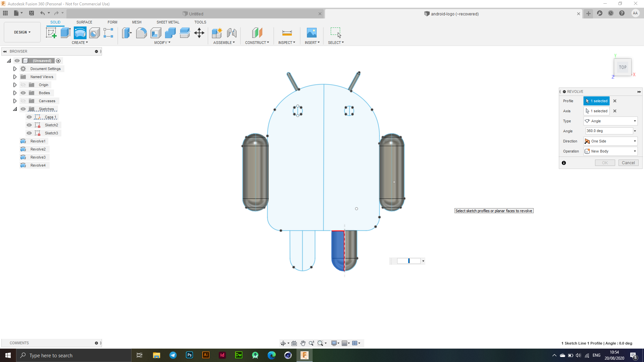Toggle visibility of Sketches folder

[x=23, y=109]
